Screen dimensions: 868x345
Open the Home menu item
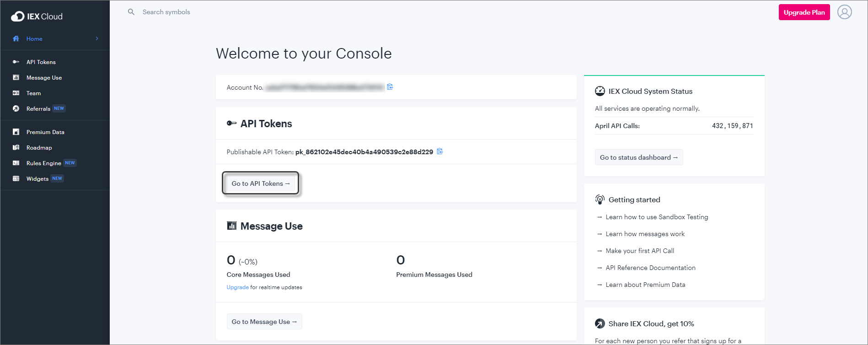(34, 39)
